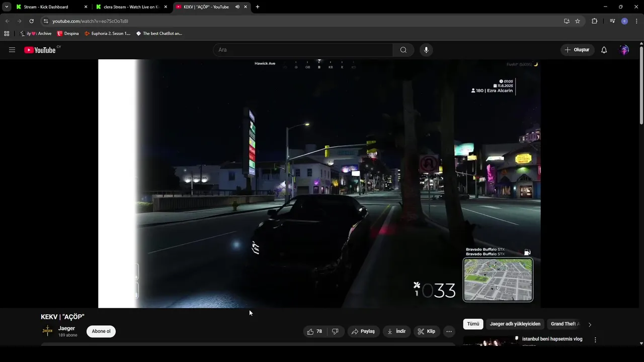The height and width of the screenshot is (362, 644).
Task: Open The best ChatBot bookmark
Action: [x=159, y=34]
